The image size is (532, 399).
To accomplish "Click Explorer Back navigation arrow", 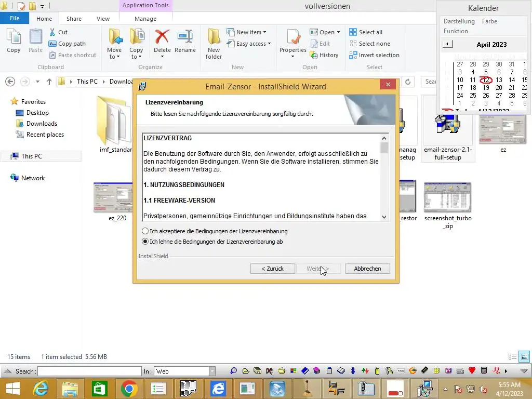I will point(10,82).
